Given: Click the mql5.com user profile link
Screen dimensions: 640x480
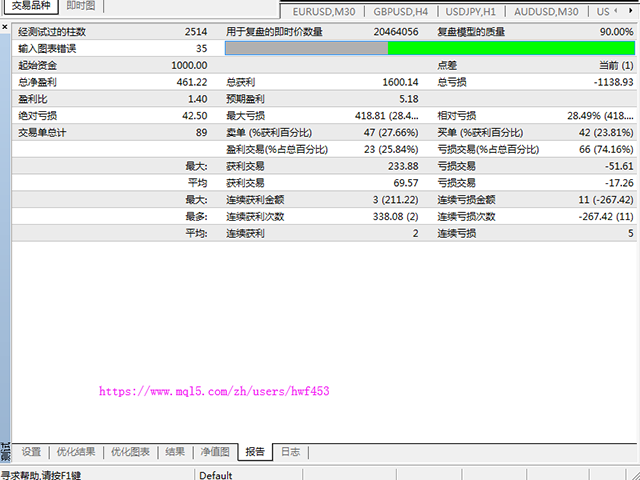Looking at the screenshot, I should click(x=214, y=391).
